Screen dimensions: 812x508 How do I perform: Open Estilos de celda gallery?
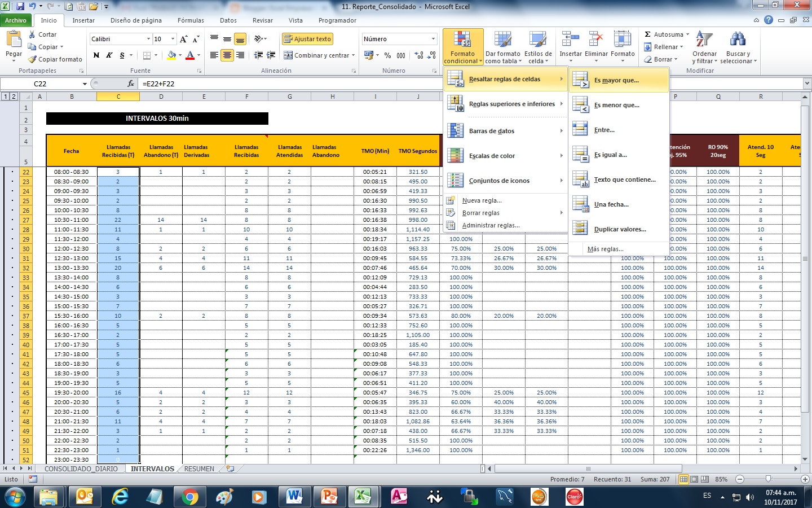point(539,46)
